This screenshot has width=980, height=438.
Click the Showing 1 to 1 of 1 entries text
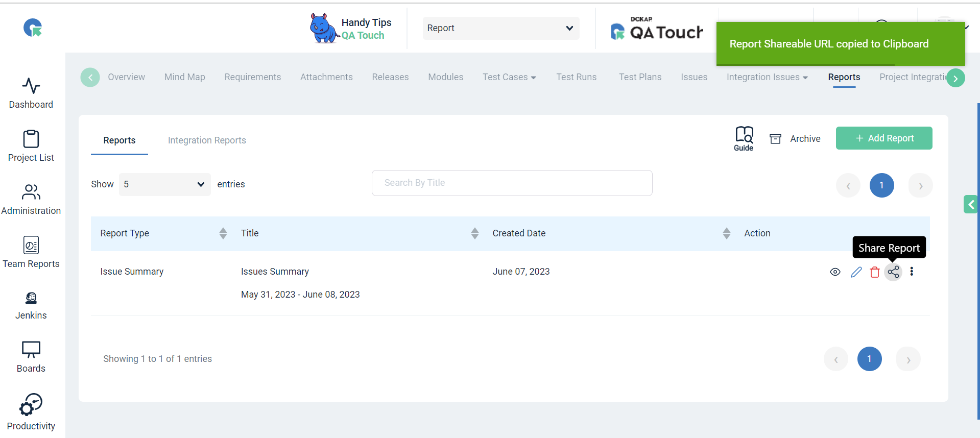[x=157, y=359]
